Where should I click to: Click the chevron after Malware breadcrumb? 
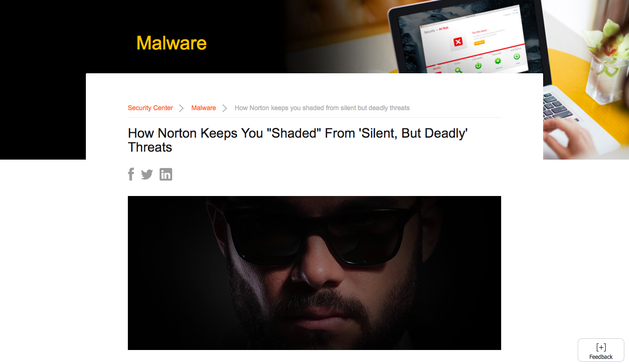224,108
